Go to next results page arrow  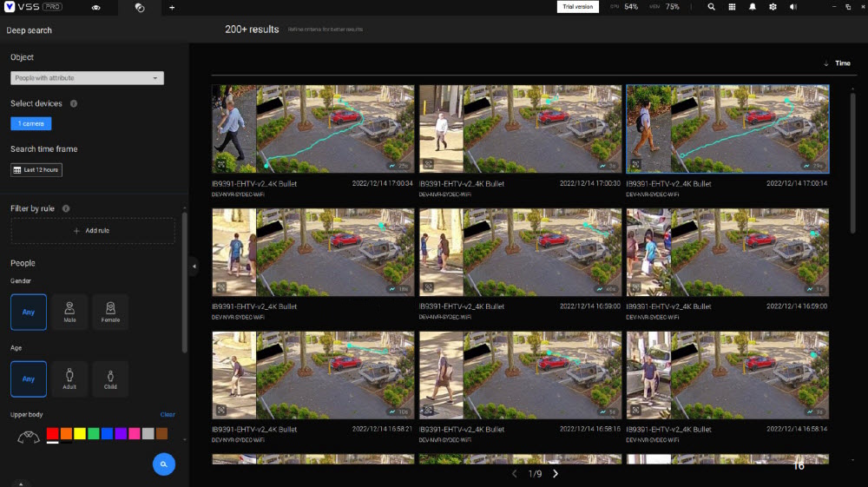coord(556,473)
